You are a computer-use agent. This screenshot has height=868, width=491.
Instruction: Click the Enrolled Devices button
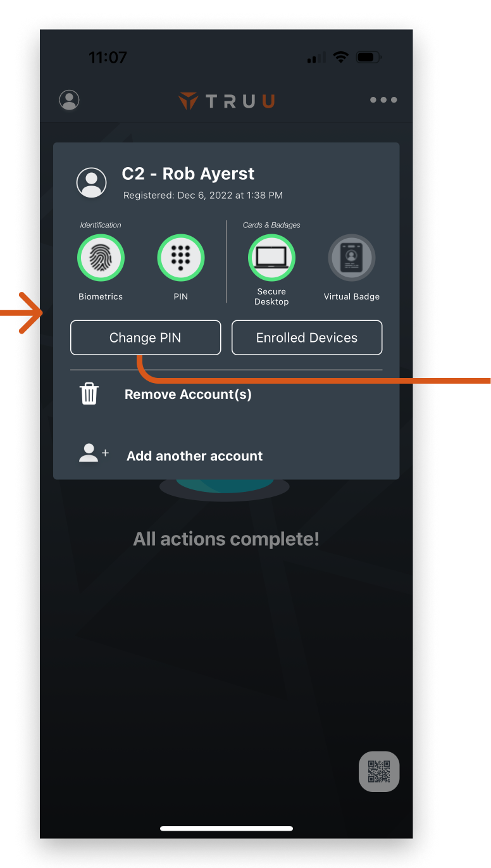tap(307, 337)
